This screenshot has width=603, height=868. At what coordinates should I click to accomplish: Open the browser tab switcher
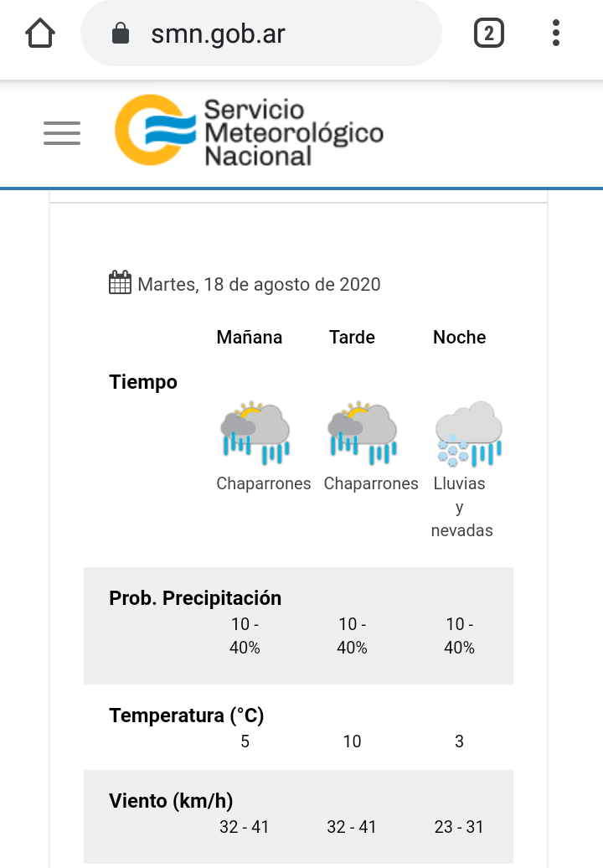pos(488,34)
